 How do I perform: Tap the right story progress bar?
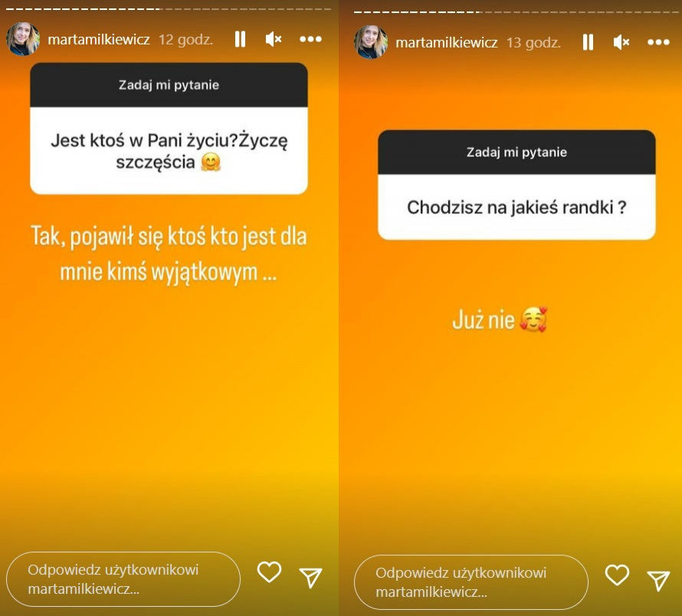tap(516, 11)
